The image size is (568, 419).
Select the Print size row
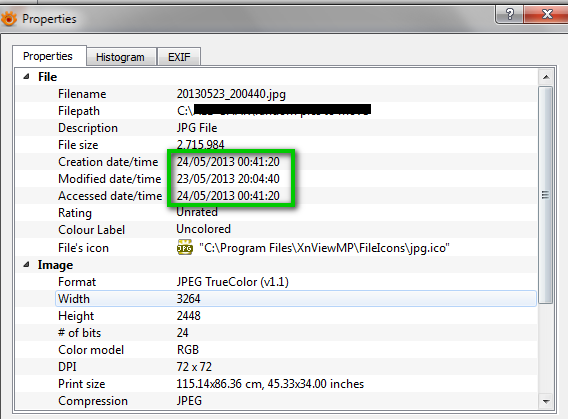click(x=276, y=384)
